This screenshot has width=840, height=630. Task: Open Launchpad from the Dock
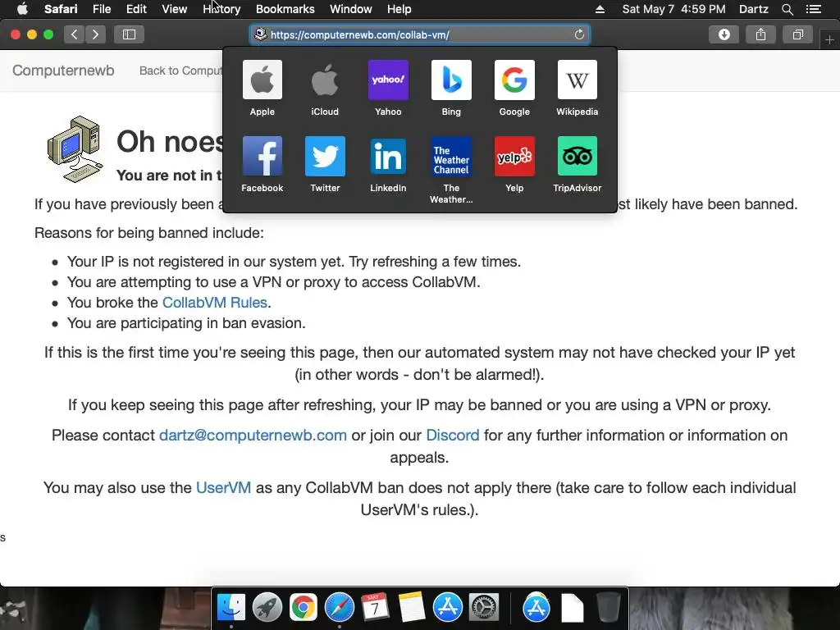267,608
